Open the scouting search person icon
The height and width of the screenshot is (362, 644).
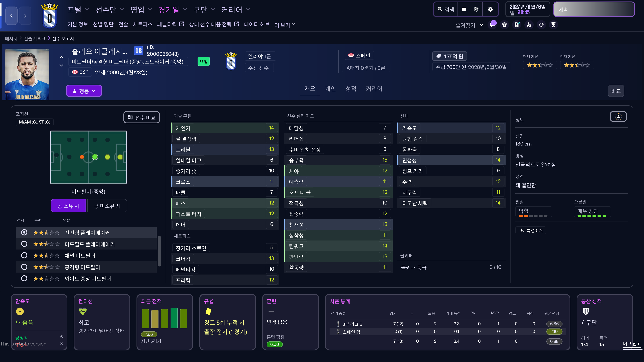tap(529, 25)
